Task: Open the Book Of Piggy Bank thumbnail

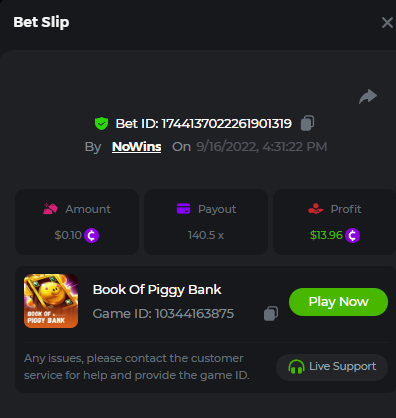Action: 51,301
